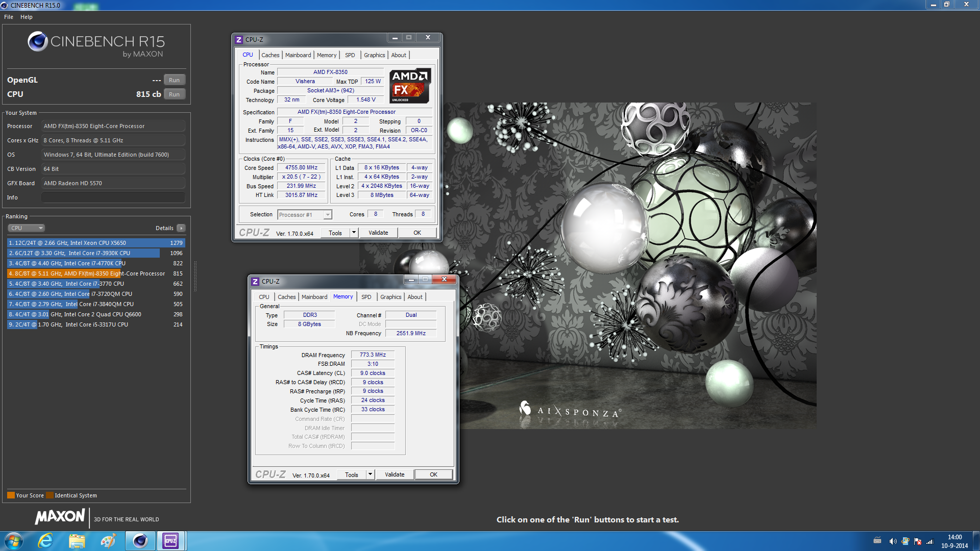Click the Windows Start orb

(x=13, y=541)
